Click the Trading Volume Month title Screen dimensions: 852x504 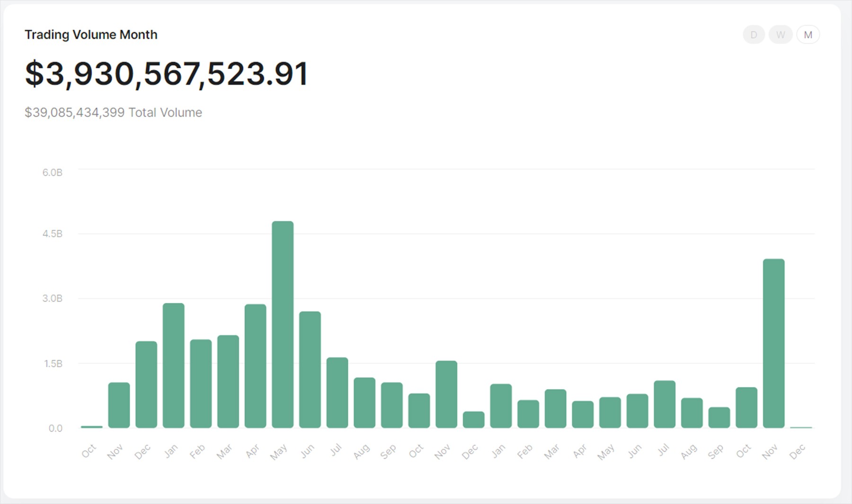pos(91,35)
